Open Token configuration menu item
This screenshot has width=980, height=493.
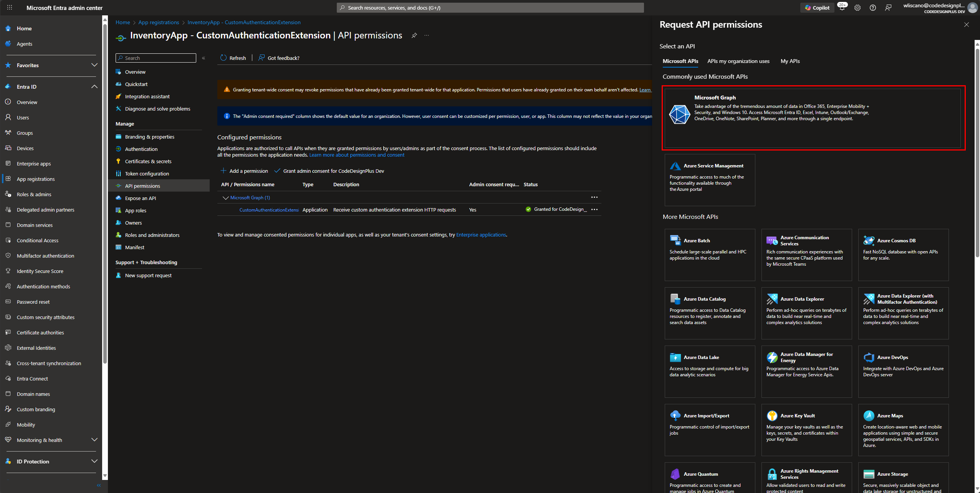147,174
